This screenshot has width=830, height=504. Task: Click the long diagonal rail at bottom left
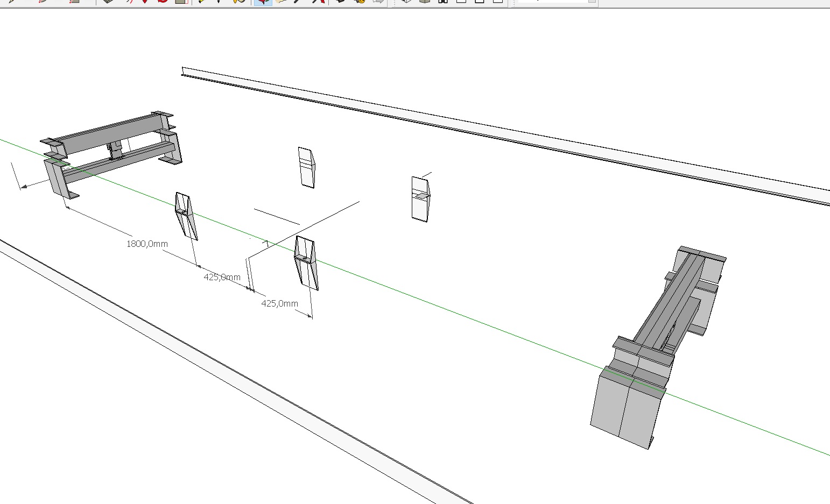pyautogui.click(x=215, y=366)
